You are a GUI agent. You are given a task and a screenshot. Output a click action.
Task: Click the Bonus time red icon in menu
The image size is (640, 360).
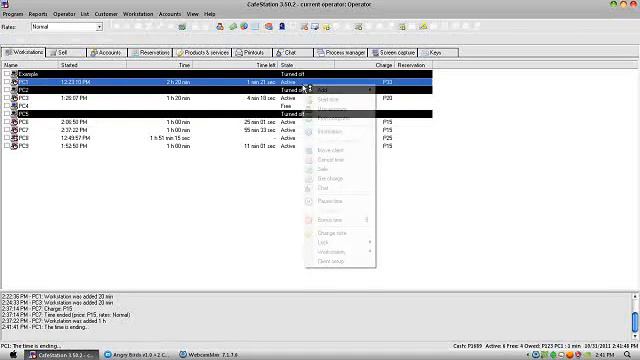309,220
